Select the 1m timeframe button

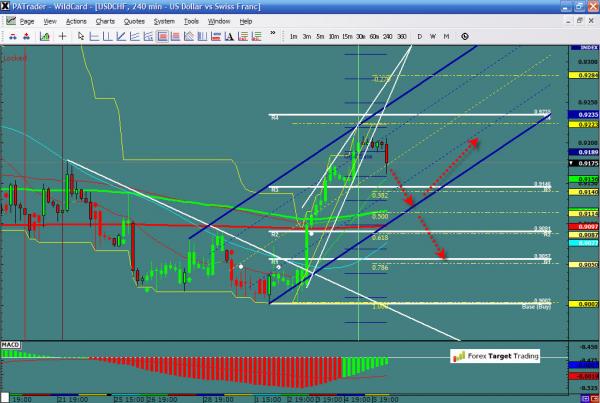pos(294,36)
